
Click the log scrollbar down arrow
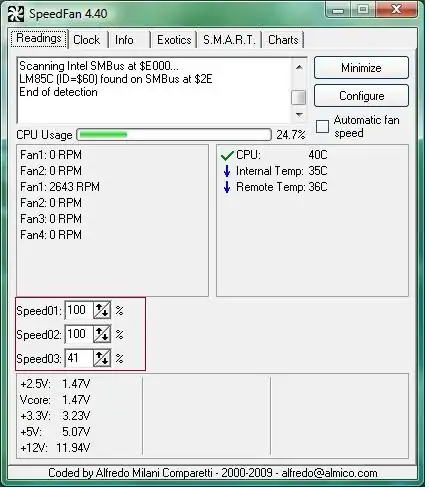(299, 115)
